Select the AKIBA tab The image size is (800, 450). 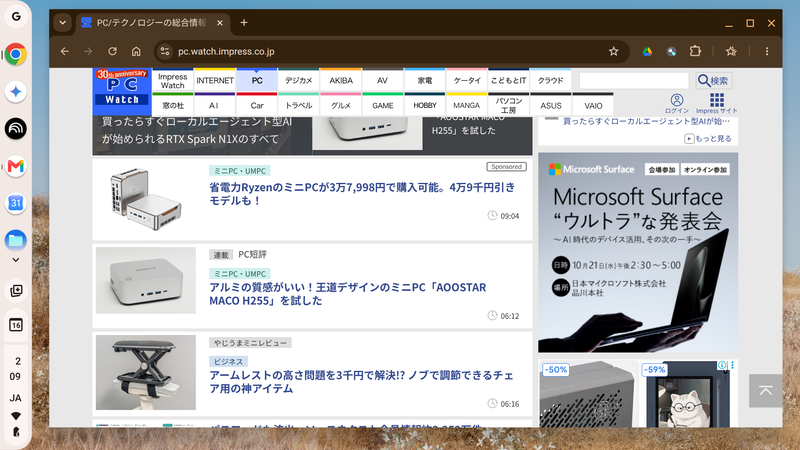click(341, 80)
